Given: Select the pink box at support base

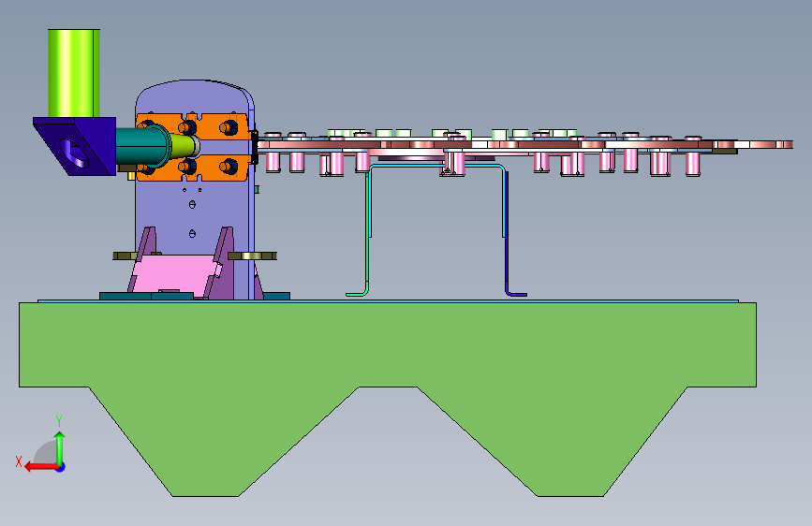Looking at the screenshot, I should tap(175, 273).
